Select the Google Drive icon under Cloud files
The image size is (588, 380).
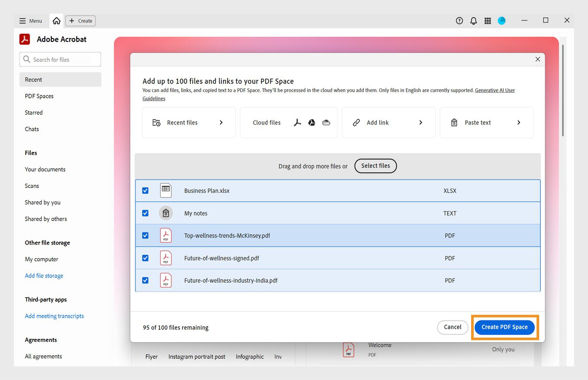click(x=312, y=122)
